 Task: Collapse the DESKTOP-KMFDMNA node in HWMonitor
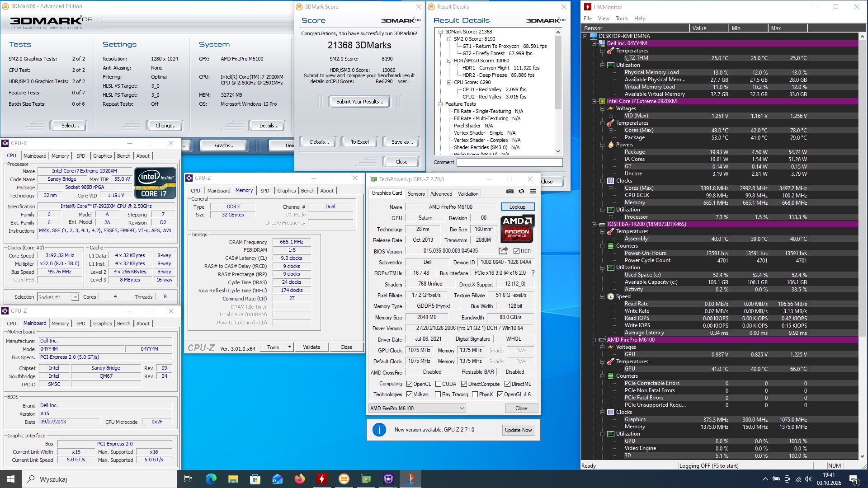[585, 36]
